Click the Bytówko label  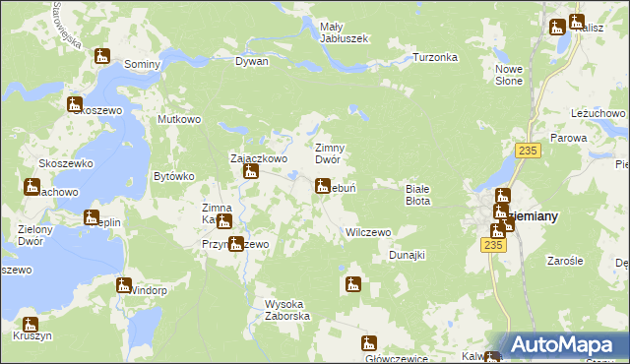pyautogui.click(x=174, y=176)
